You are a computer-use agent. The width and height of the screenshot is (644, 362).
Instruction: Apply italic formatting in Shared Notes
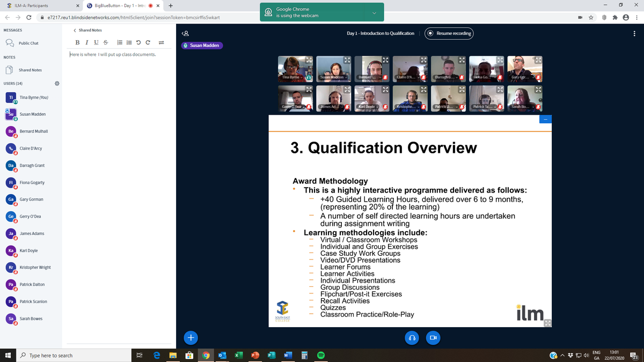pos(87,42)
